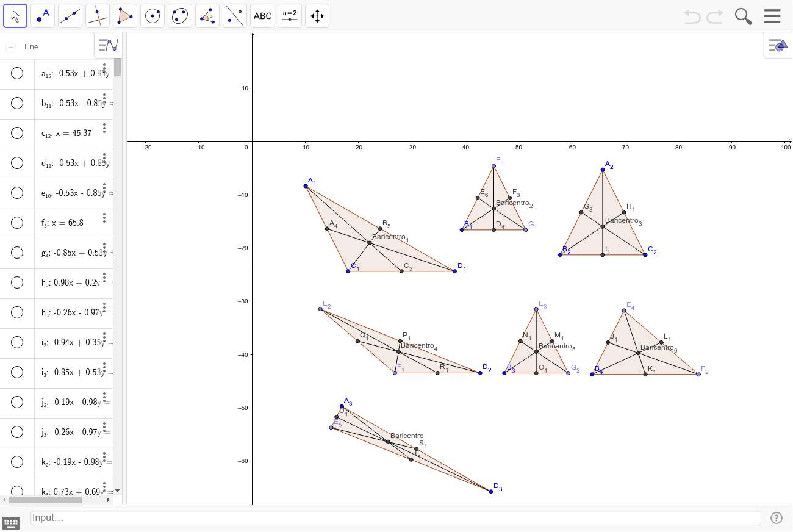The height and width of the screenshot is (532, 793).
Task: Select the equation 'x = 45.37' entry
Action: pyautogui.click(x=66, y=133)
